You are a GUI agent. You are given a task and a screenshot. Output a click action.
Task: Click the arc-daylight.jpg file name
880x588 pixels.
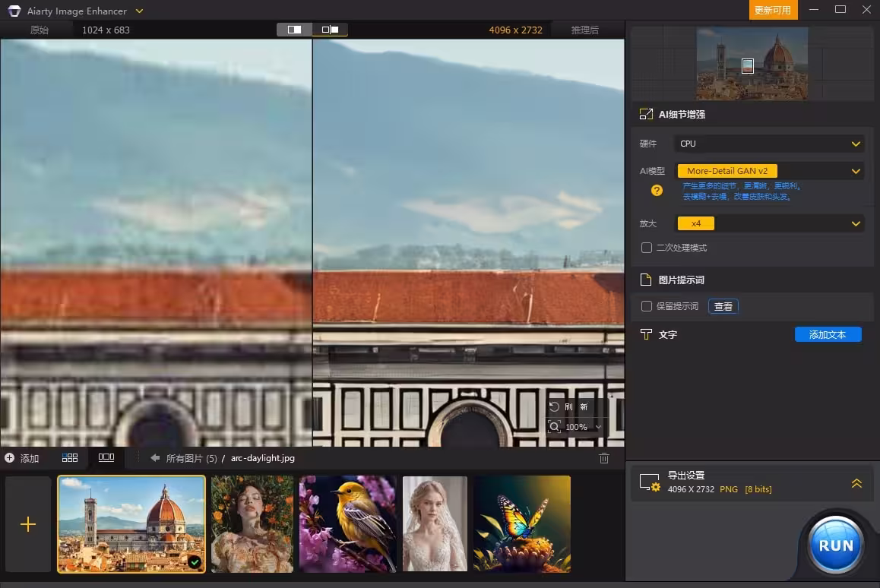pos(263,458)
